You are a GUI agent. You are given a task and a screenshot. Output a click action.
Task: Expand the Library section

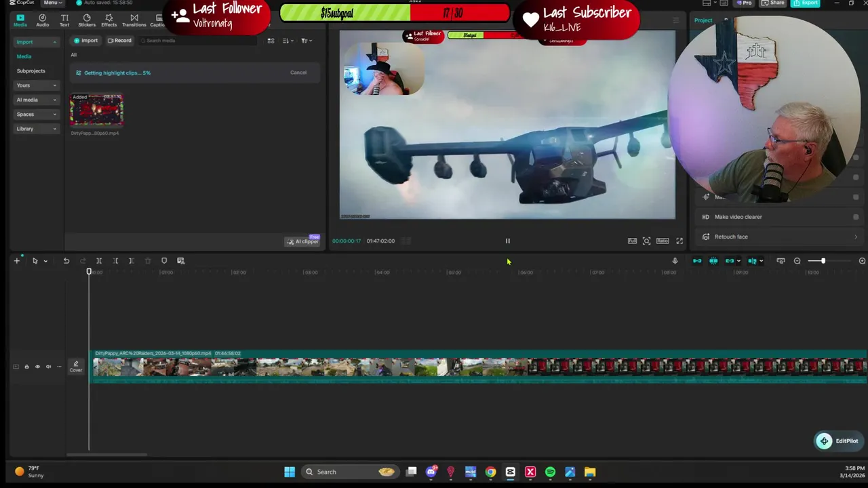click(37, 129)
